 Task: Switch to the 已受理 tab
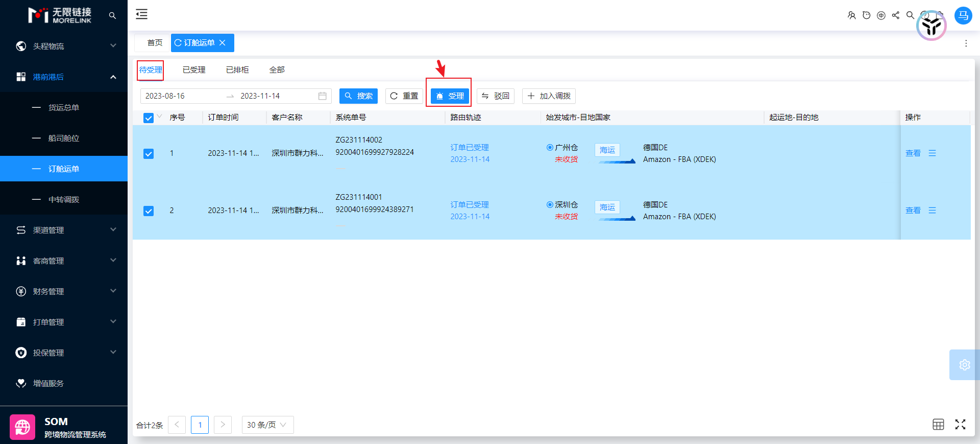point(194,70)
